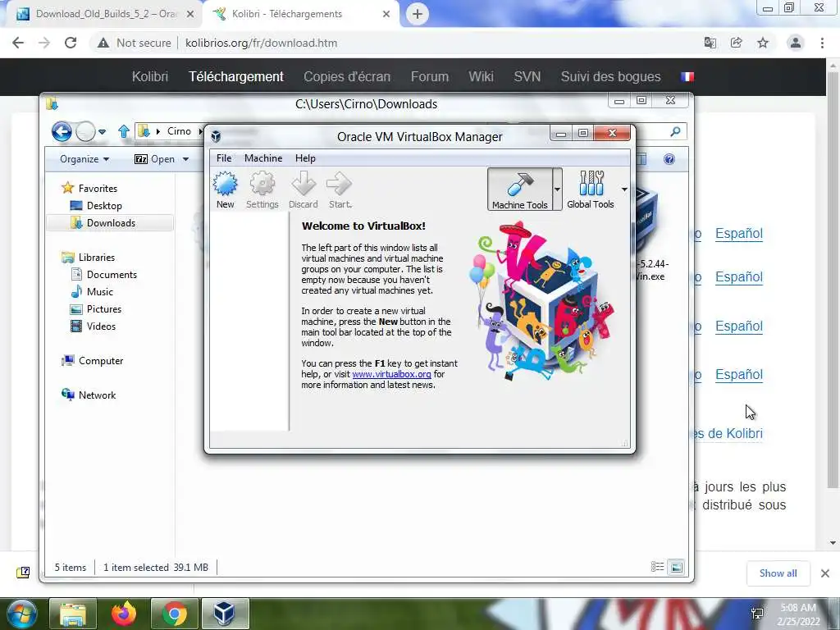Bookmark this page with the star icon
The width and height of the screenshot is (840, 630).
[763, 43]
